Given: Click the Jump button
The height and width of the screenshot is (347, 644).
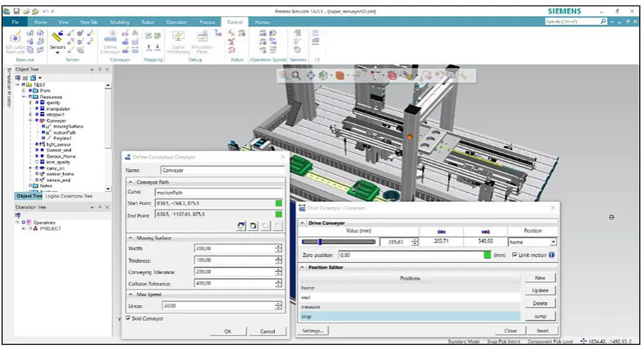Looking at the screenshot, I should click(x=540, y=317).
